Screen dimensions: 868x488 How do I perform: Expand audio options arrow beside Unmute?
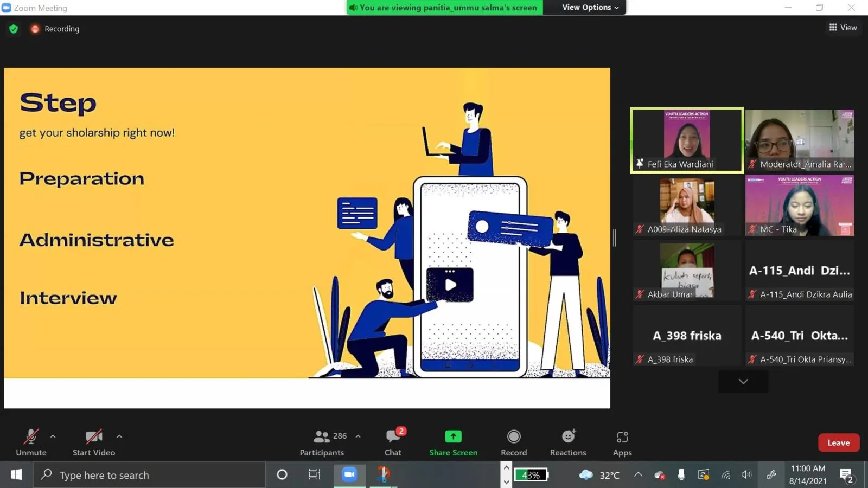coord(53,436)
